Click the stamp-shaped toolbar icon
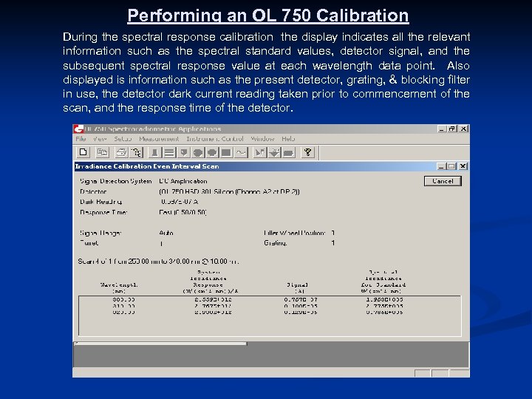 tap(154, 153)
